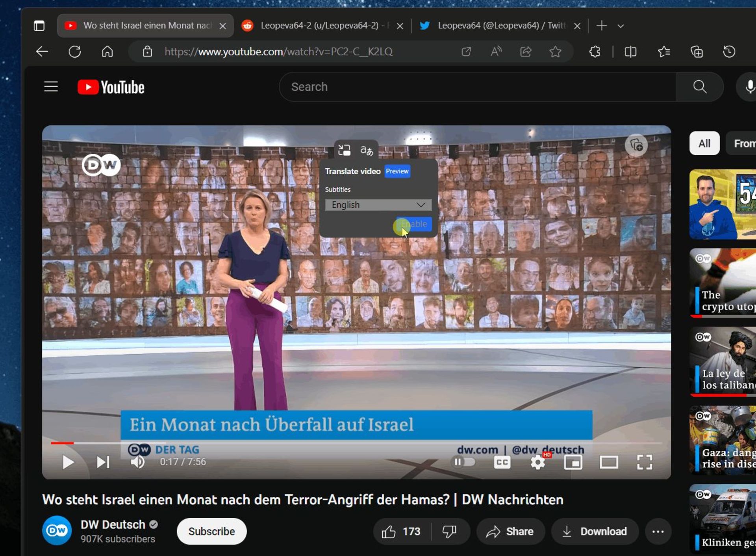Share this page from address bar

[526, 52]
